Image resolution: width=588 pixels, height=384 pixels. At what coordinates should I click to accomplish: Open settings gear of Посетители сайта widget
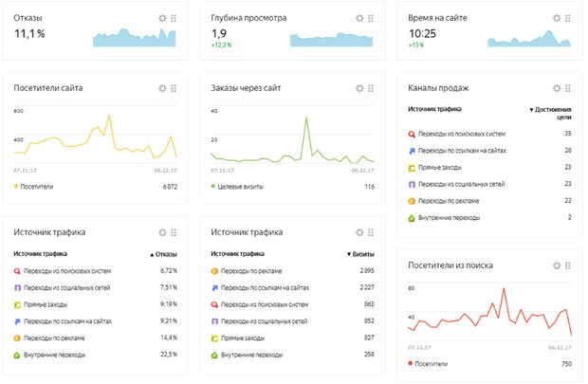tap(162, 88)
